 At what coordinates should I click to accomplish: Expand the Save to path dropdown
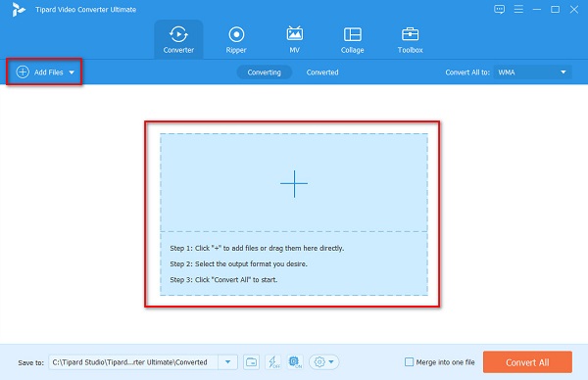pos(227,362)
